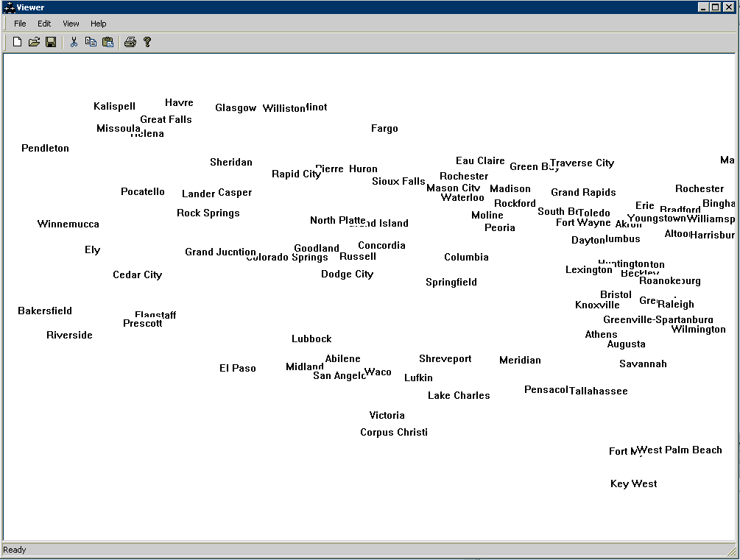Click the Viewer icon in the title bar

point(7,7)
